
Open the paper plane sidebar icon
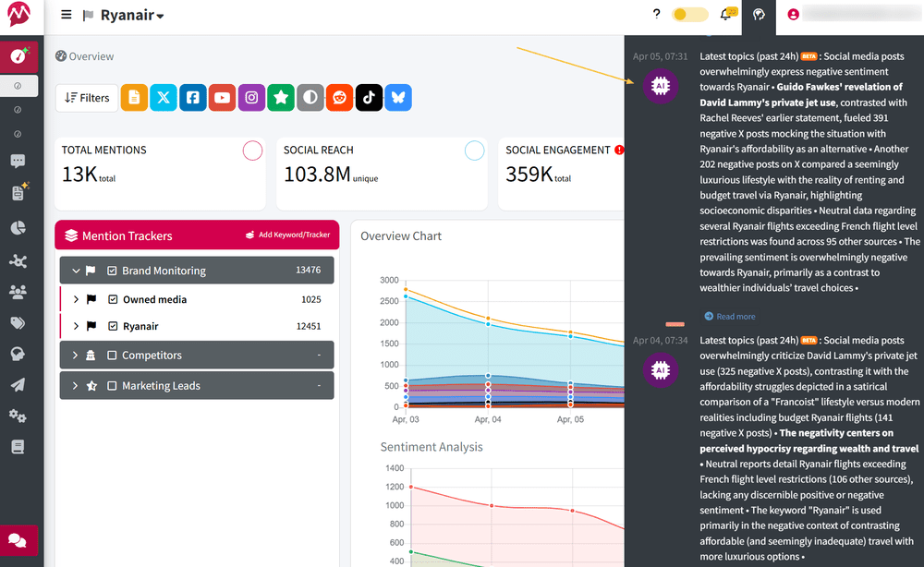[x=18, y=385]
